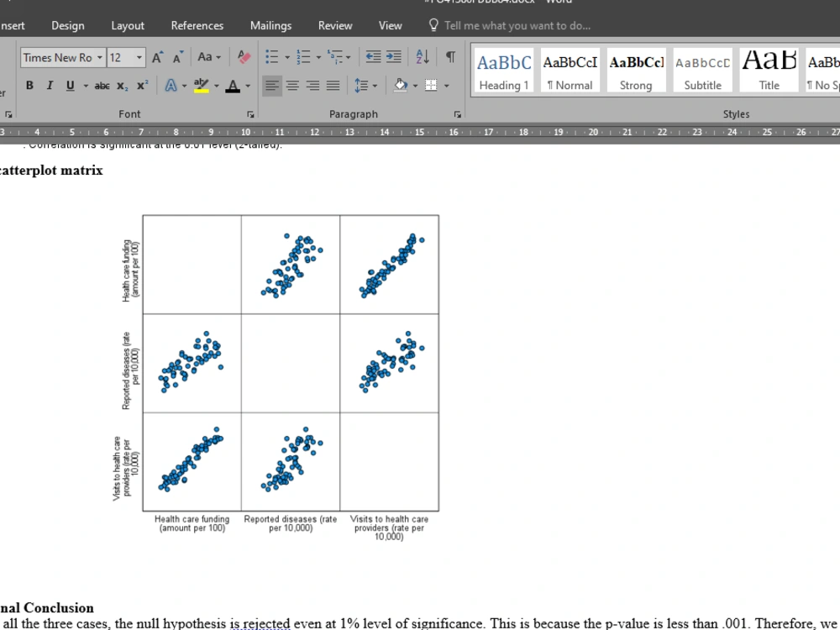
Task: Create a bulleted list
Action: point(272,57)
